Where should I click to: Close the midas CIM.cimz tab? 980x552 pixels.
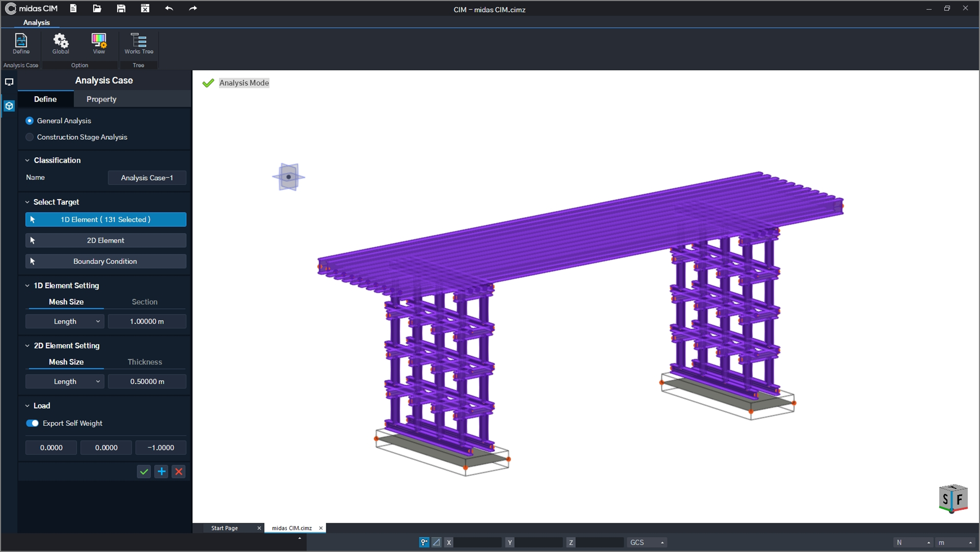[x=321, y=528]
